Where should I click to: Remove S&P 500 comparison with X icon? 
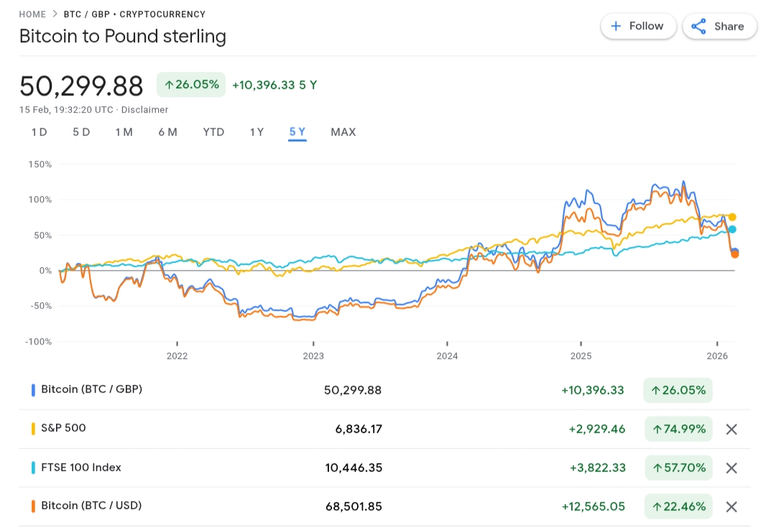pos(731,429)
